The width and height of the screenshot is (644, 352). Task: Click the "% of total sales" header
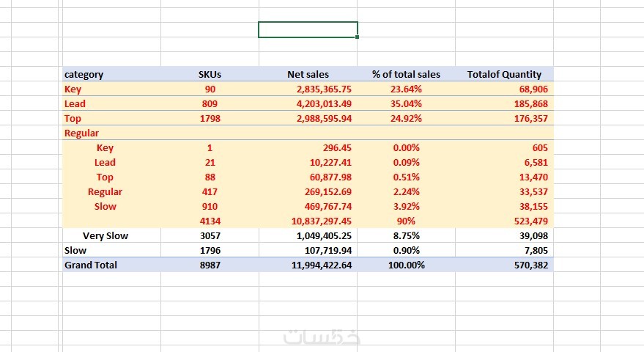[x=406, y=74]
